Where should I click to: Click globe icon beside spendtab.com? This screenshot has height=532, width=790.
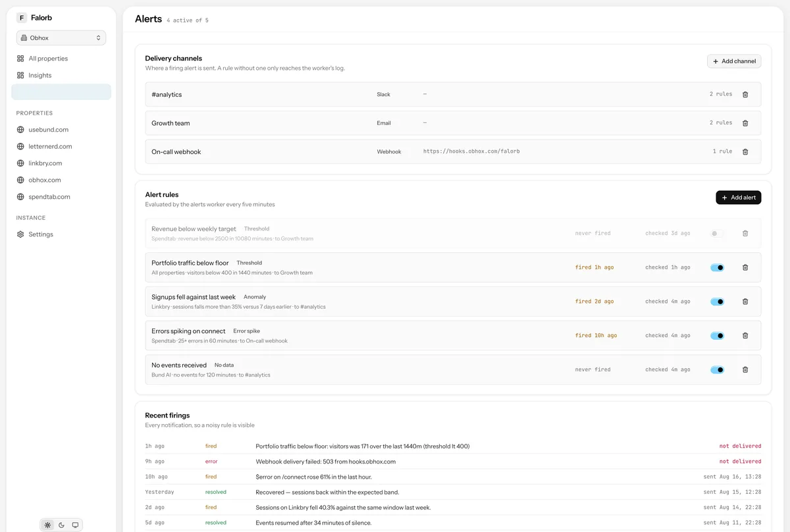[x=20, y=197]
